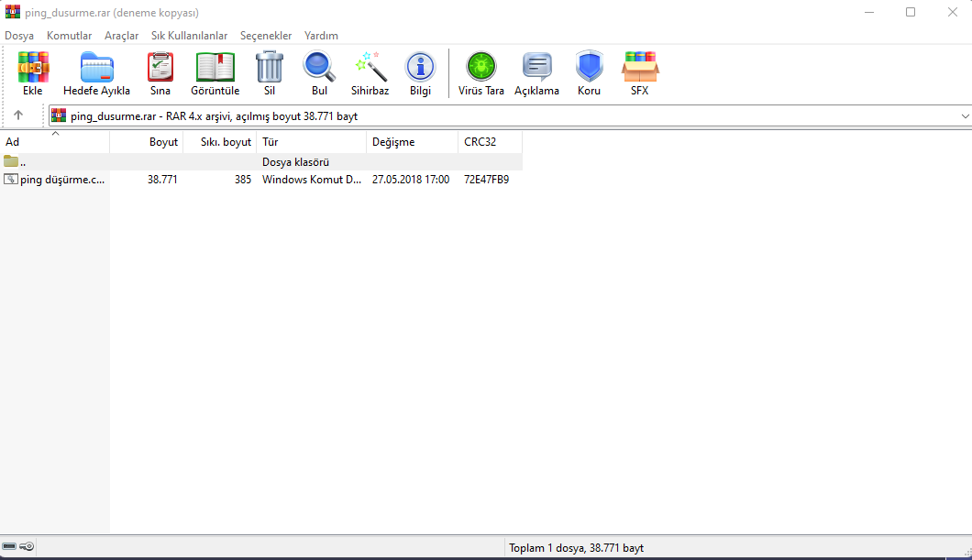This screenshot has width=972, height=560.
Task: Sort by the Sıkı. boyut column header
Action: click(x=220, y=142)
